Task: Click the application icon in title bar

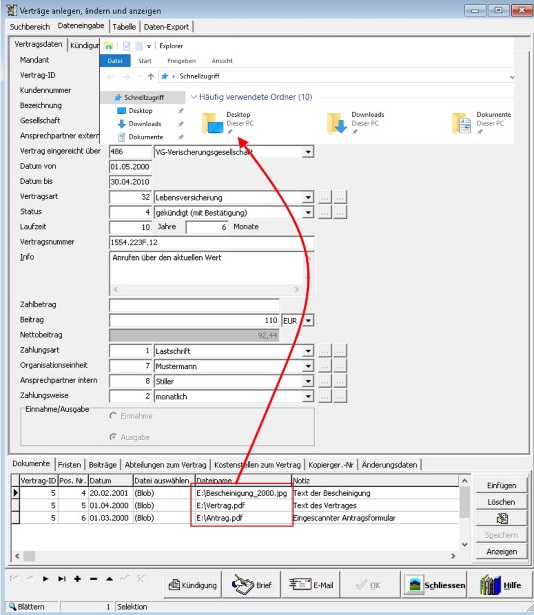Action: 12,10
